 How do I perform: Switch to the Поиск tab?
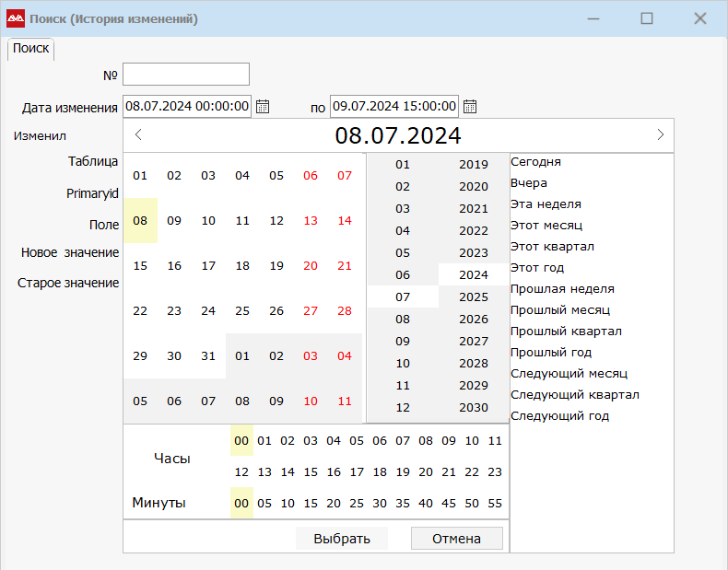point(30,49)
